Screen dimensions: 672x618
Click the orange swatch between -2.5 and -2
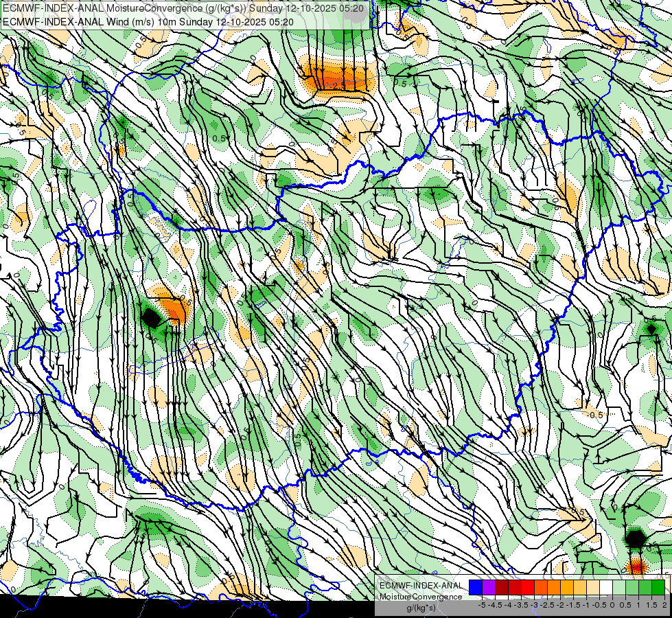tap(554, 587)
